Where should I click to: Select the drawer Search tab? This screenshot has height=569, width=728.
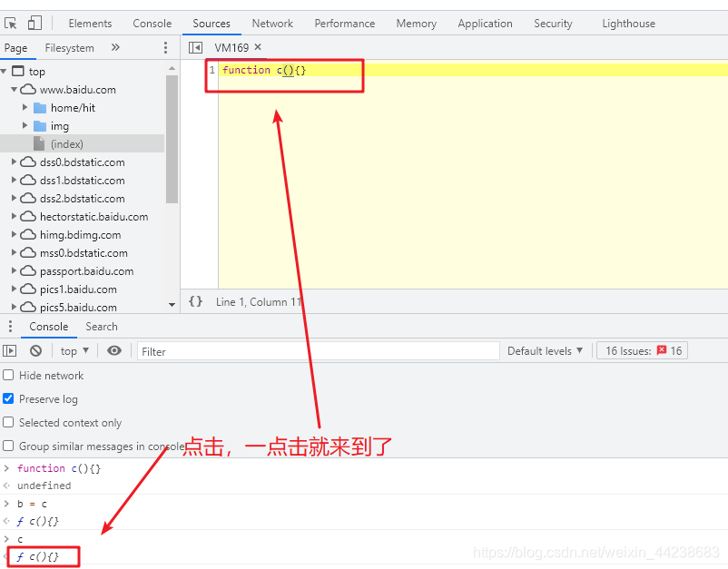102,327
